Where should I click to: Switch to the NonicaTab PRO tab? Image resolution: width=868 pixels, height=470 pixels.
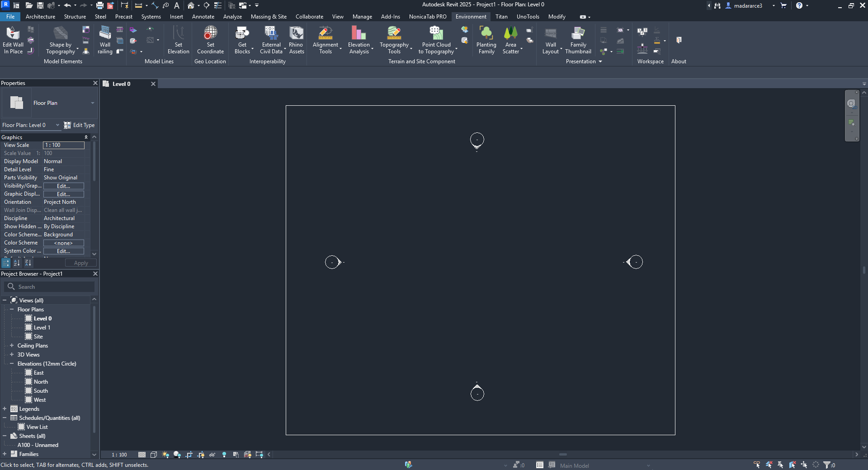(428, 17)
